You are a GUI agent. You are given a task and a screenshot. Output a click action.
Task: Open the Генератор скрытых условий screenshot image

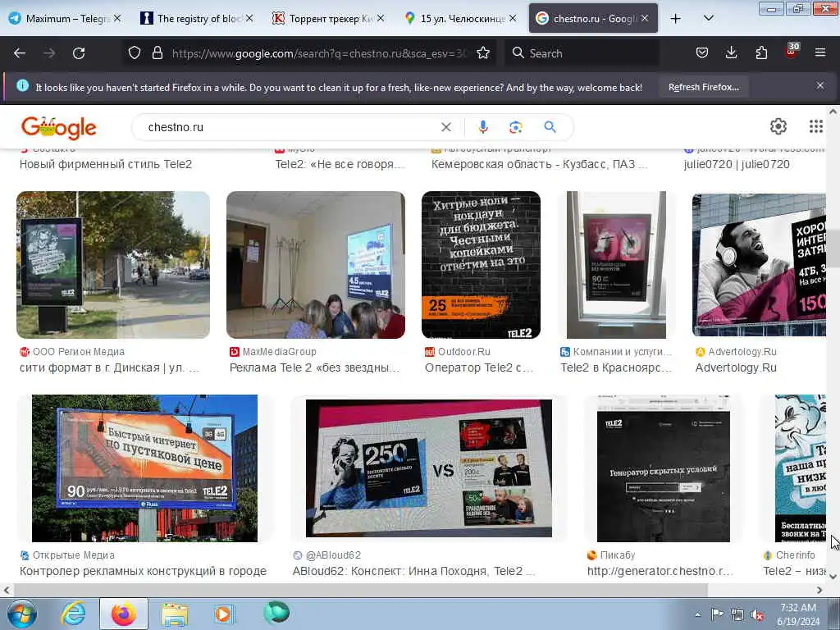(x=663, y=468)
